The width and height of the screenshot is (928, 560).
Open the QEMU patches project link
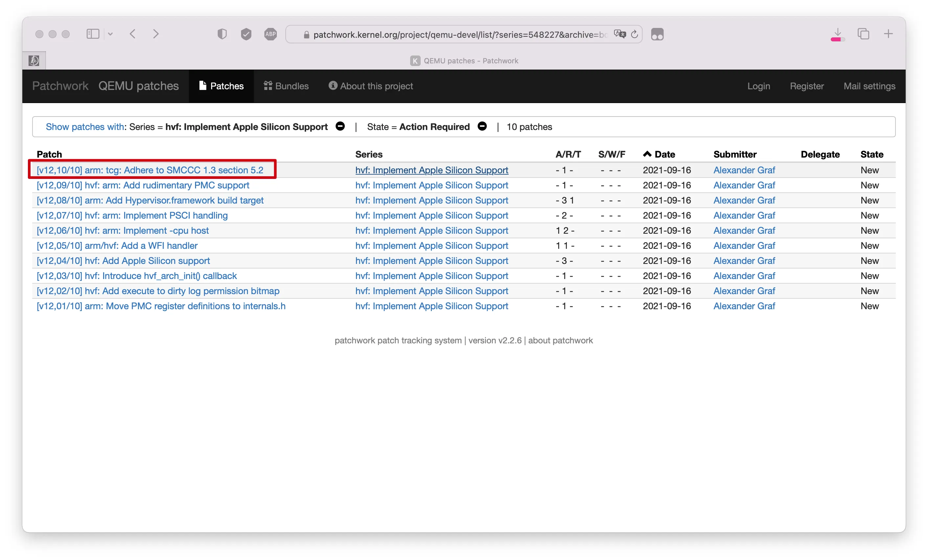click(139, 86)
